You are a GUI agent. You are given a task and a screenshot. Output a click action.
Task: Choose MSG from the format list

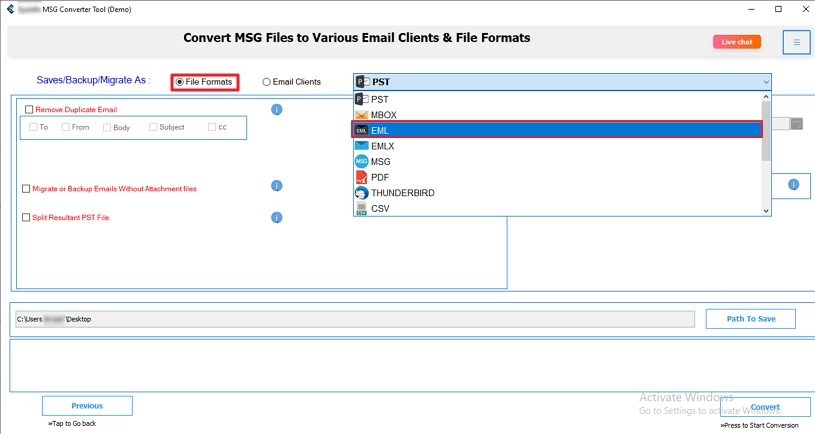coord(558,161)
